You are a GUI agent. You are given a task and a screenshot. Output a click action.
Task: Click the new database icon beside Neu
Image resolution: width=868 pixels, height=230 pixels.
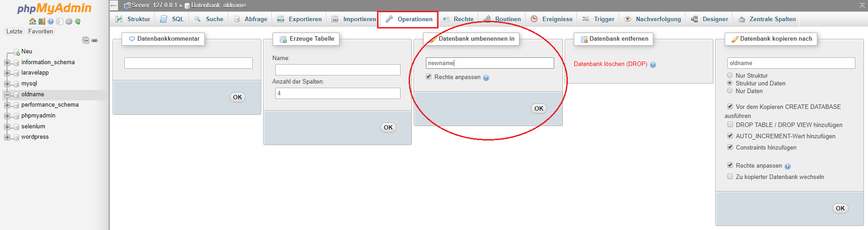click(x=16, y=52)
